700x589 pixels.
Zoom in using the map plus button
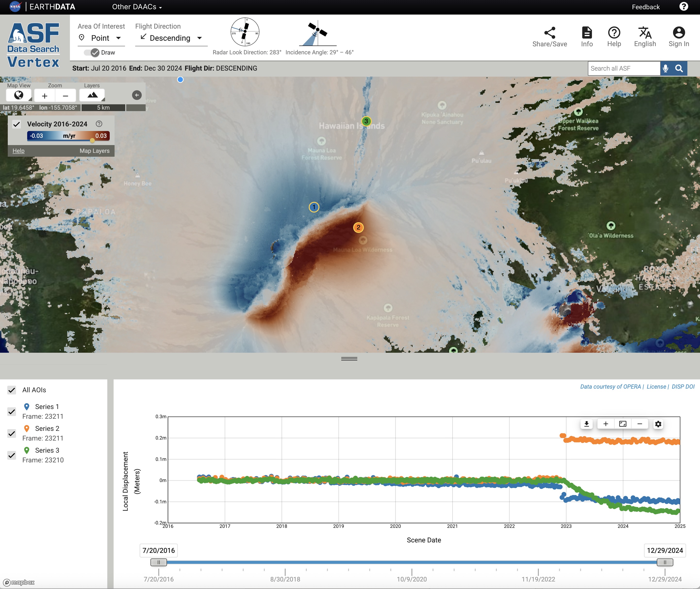pos(44,95)
